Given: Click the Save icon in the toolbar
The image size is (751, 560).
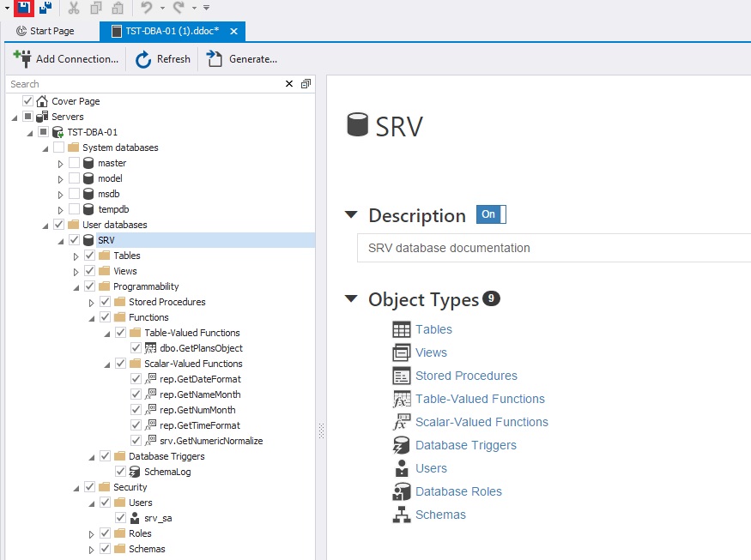Looking at the screenshot, I should coord(24,8).
